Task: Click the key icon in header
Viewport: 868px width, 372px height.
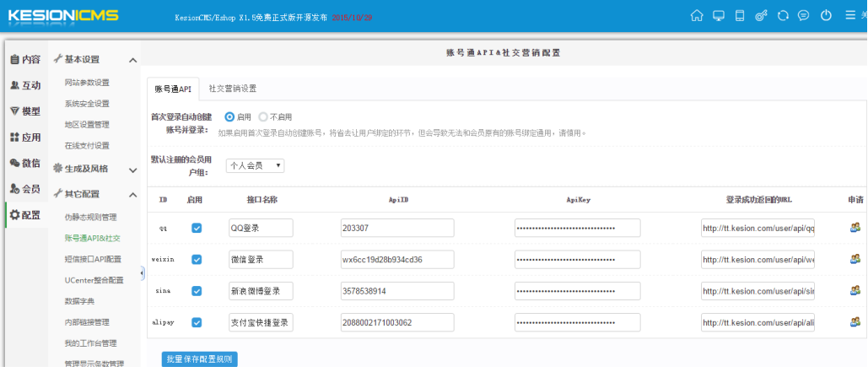Action: [761, 15]
